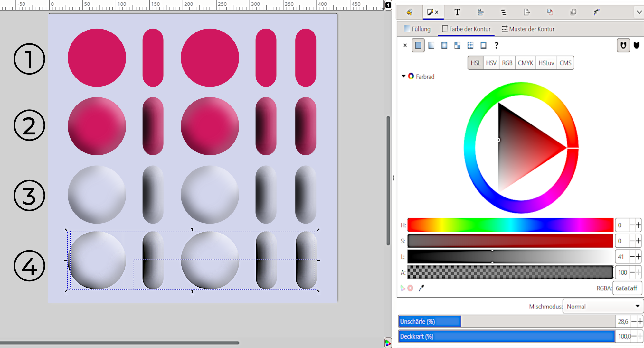Open the Export dialog tab icon
This screenshot has height=348, width=644.
tap(526, 12)
